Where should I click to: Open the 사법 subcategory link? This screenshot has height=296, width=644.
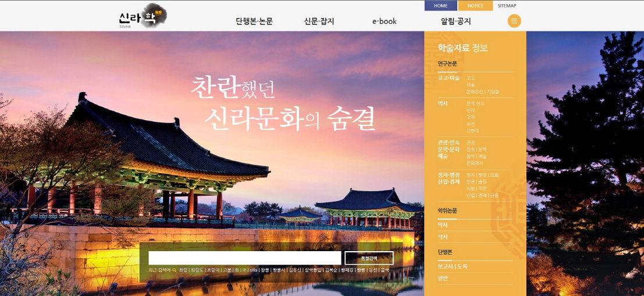471,188
